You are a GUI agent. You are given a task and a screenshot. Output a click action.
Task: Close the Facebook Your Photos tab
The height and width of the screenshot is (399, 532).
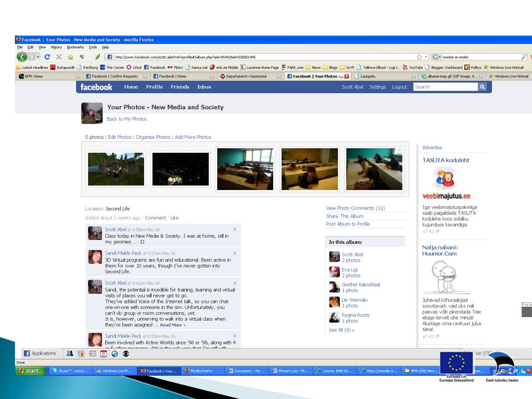[x=346, y=76]
